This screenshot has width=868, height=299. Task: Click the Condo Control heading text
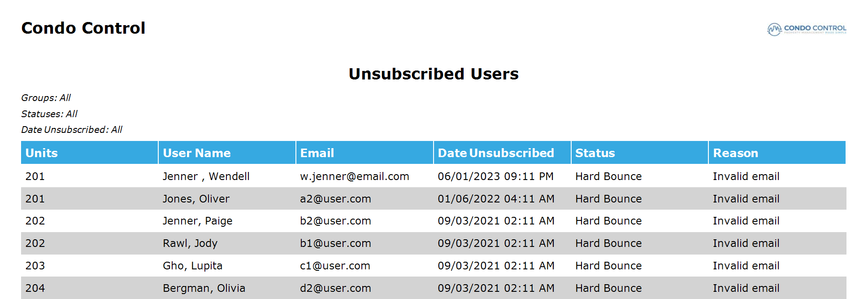83,28
